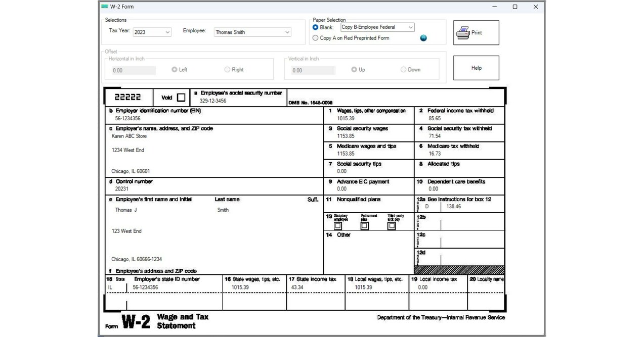Screen dimensions: 644x337
Task: Select the Right horizontal offset option
Action: click(x=227, y=69)
